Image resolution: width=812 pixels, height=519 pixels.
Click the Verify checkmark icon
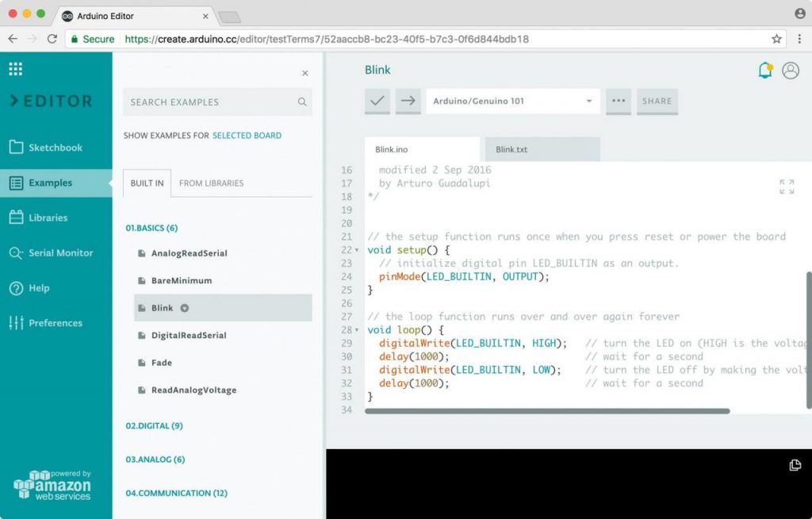pos(377,102)
